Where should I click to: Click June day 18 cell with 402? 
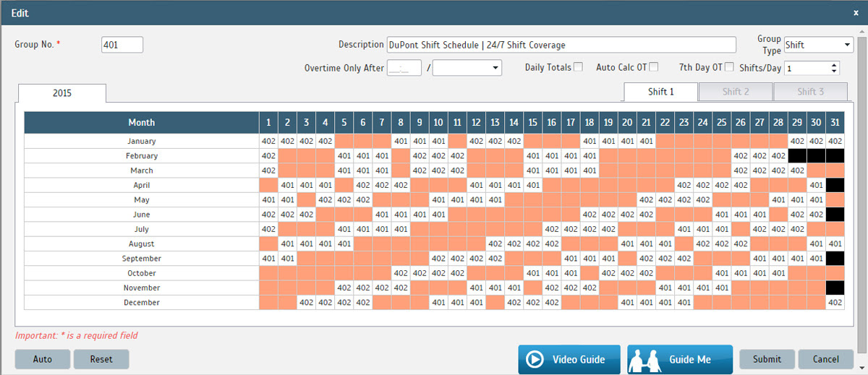click(589, 215)
